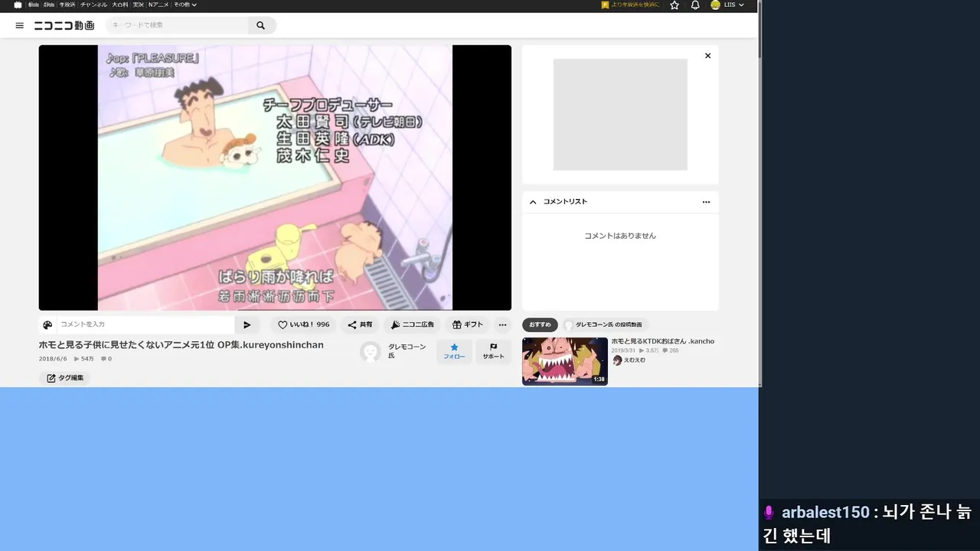Screen dimensions: 980x551
Task: Open the KTDKおばさん recommended video thumbnail
Action: [565, 361]
